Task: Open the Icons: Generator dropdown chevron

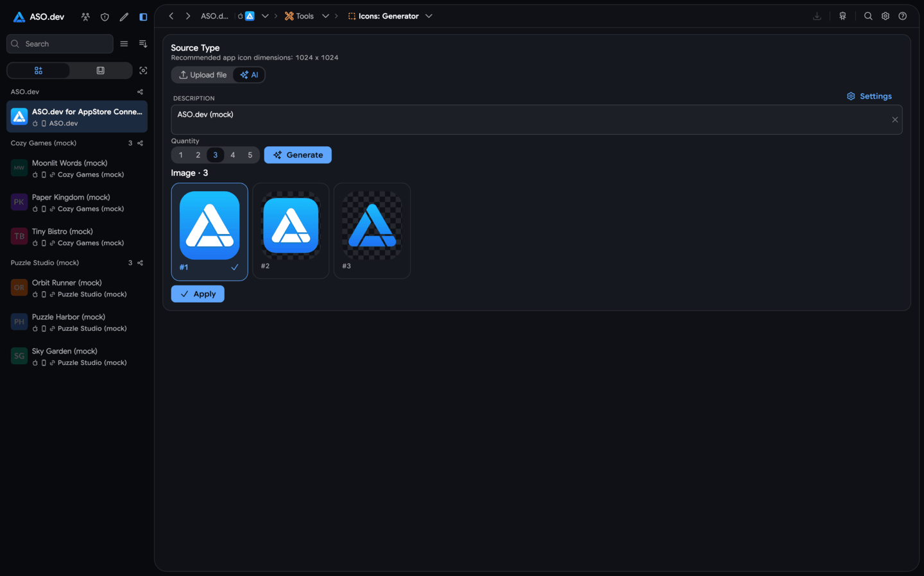Action: pyautogui.click(x=429, y=16)
